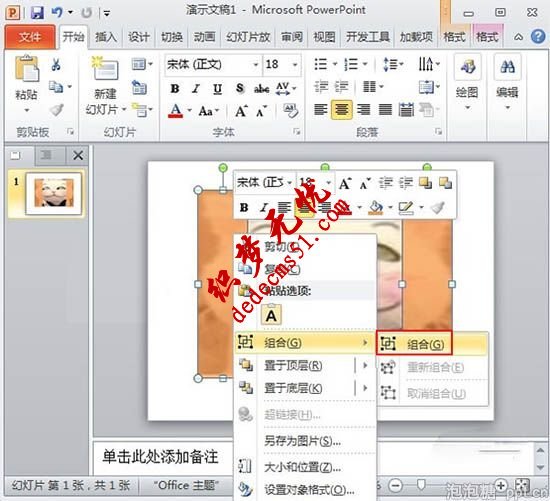Toggle Underline in the ribbon
550x501 pixels.
217,89
